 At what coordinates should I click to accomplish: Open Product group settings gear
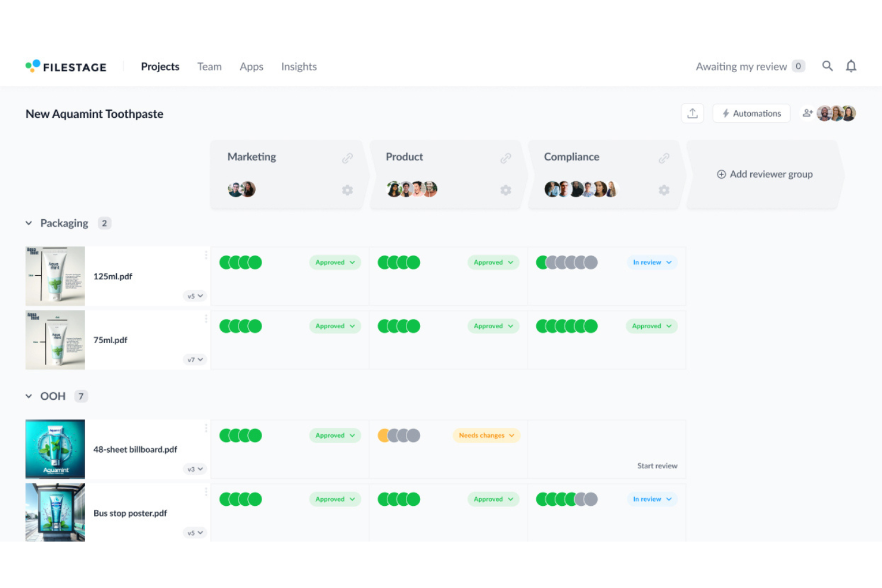click(x=506, y=190)
